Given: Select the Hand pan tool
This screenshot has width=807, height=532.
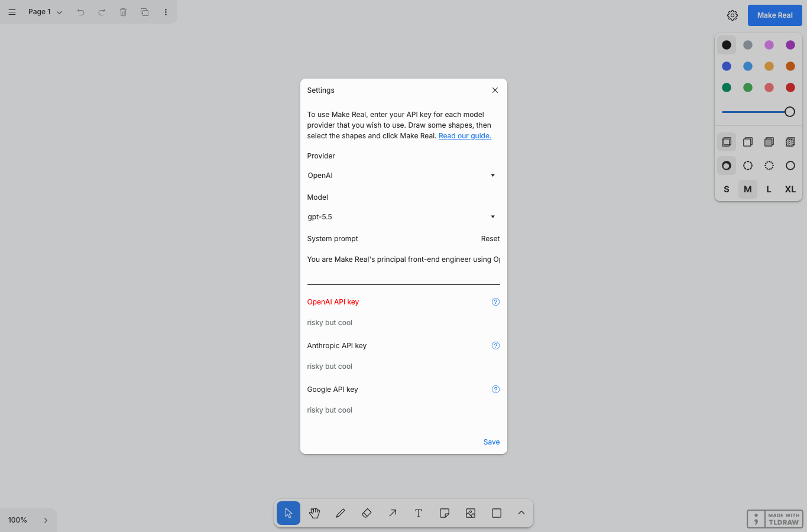Looking at the screenshot, I should tap(315, 513).
